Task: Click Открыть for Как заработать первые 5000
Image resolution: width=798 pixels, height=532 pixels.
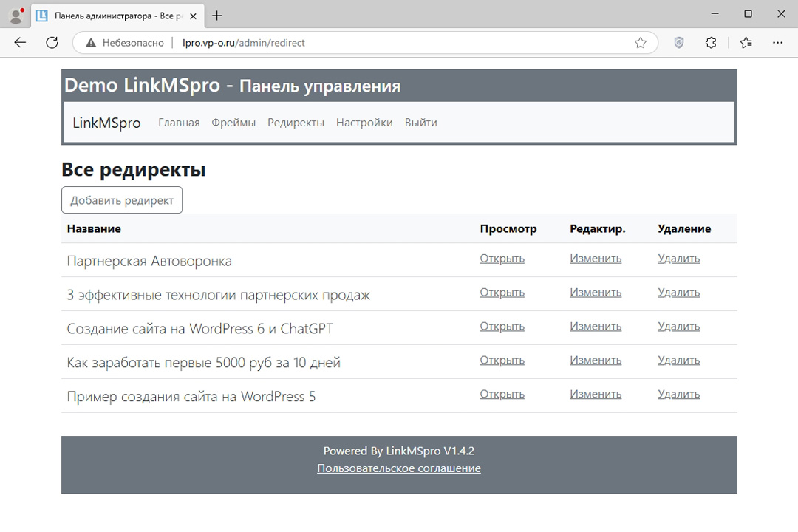Action: coord(502,361)
